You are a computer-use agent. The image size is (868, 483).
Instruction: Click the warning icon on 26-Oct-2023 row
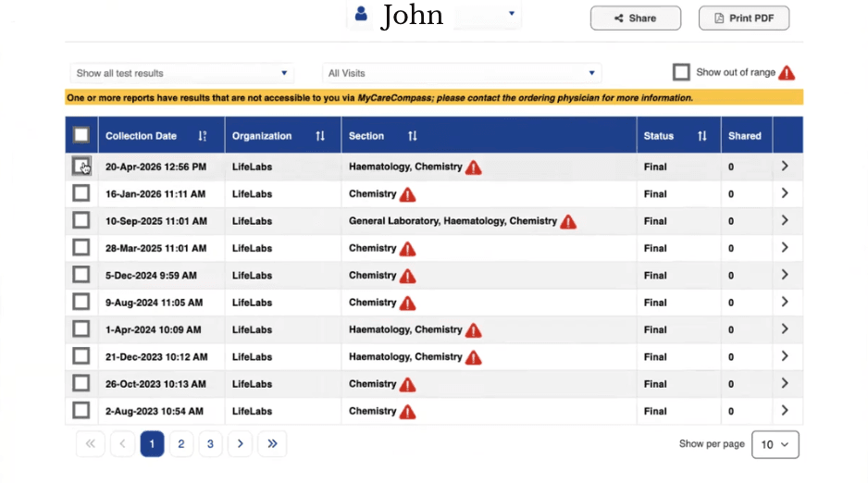pyautogui.click(x=407, y=385)
